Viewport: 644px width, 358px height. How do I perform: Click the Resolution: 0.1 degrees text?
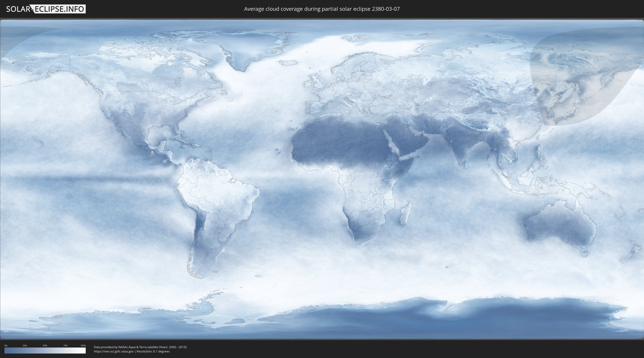[x=153, y=351]
